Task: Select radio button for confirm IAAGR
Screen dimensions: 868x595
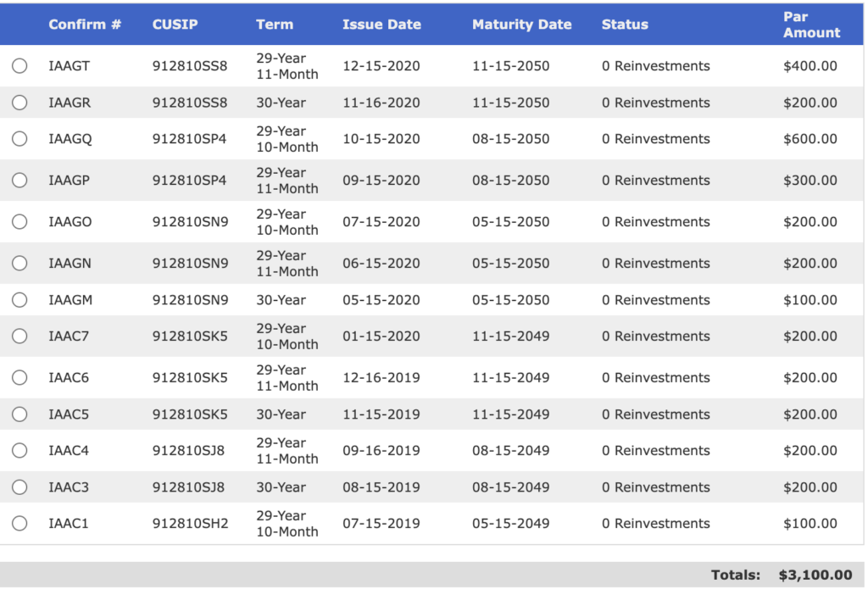Action: click(x=19, y=103)
